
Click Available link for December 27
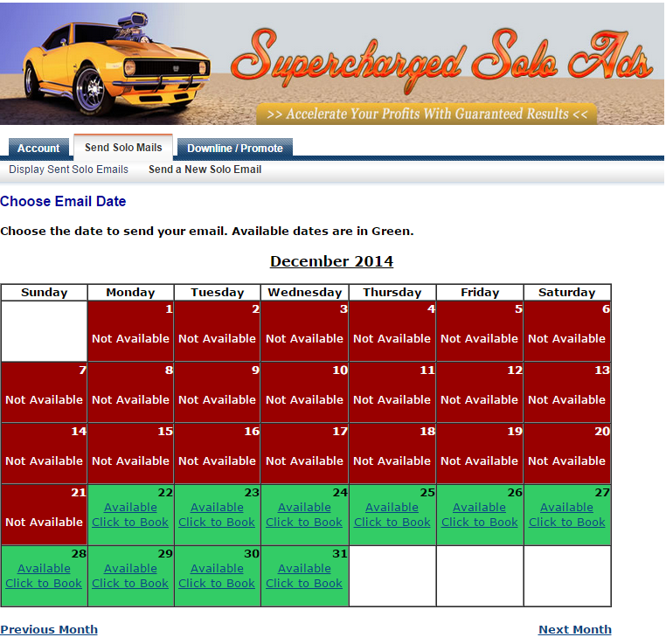pyautogui.click(x=567, y=508)
